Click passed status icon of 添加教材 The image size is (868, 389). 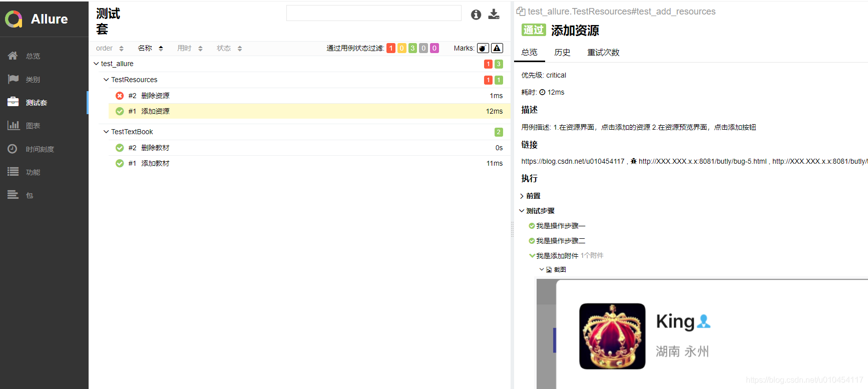click(x=120, y=163)
